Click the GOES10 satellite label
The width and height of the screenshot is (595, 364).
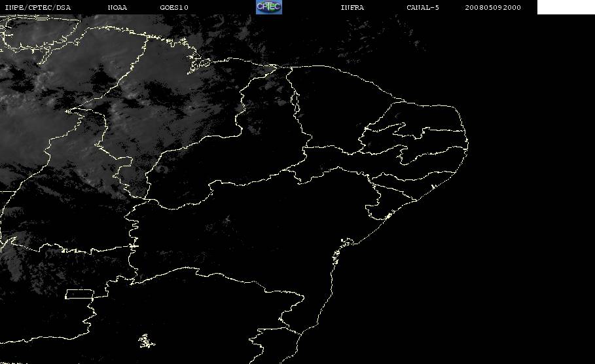coord(174,8)
